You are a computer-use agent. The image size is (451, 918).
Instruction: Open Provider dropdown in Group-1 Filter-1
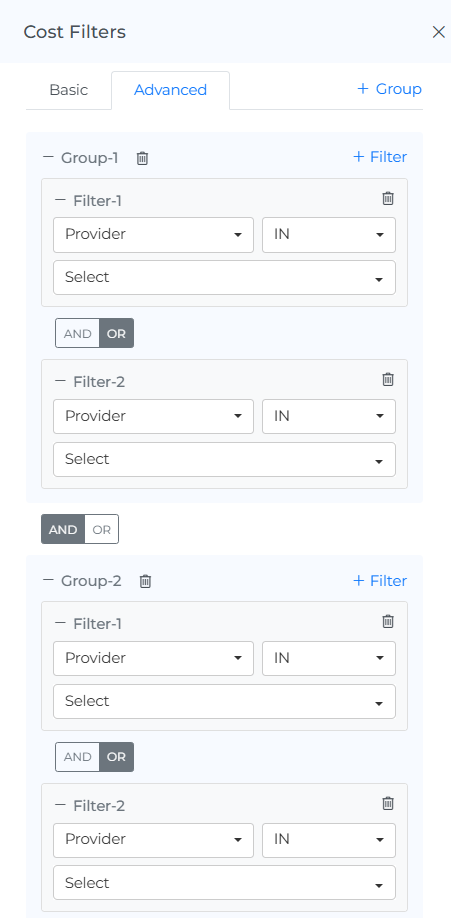pos(153,235)
